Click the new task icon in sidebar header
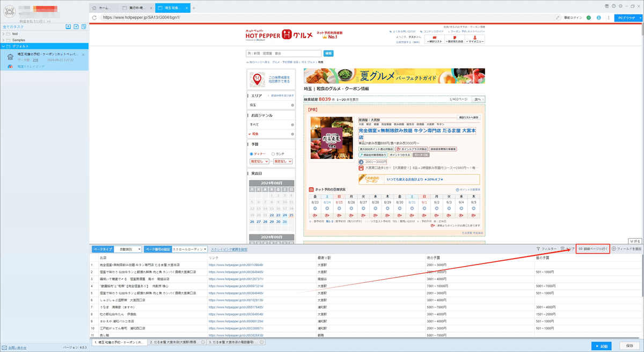Viewport: 644px width, 352px height. point(77,26)
